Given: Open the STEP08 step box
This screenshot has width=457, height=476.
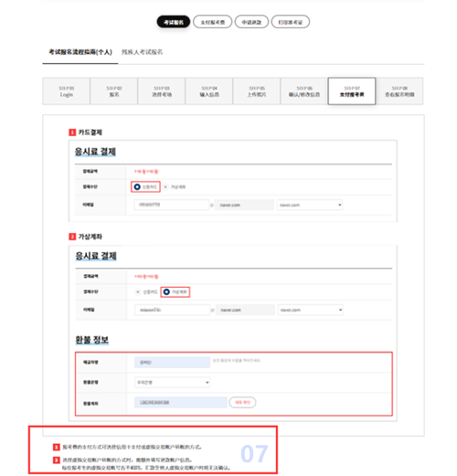Looking at the screenshot, I should [x=399, y=91].
